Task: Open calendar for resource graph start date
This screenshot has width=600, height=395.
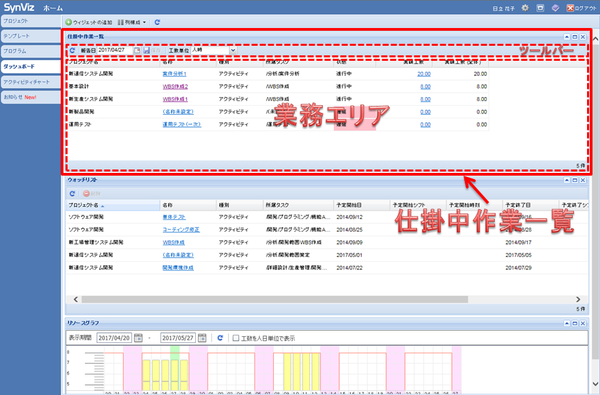Action: 138,338
